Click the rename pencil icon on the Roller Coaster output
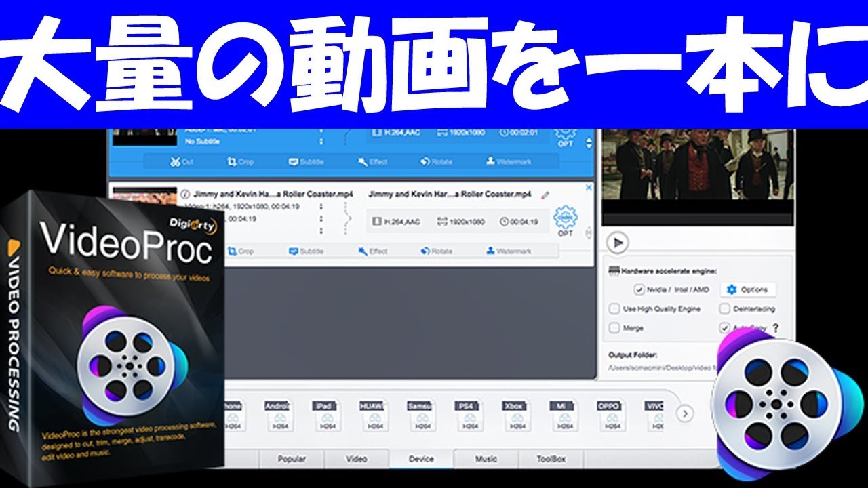 pos(545,195)
